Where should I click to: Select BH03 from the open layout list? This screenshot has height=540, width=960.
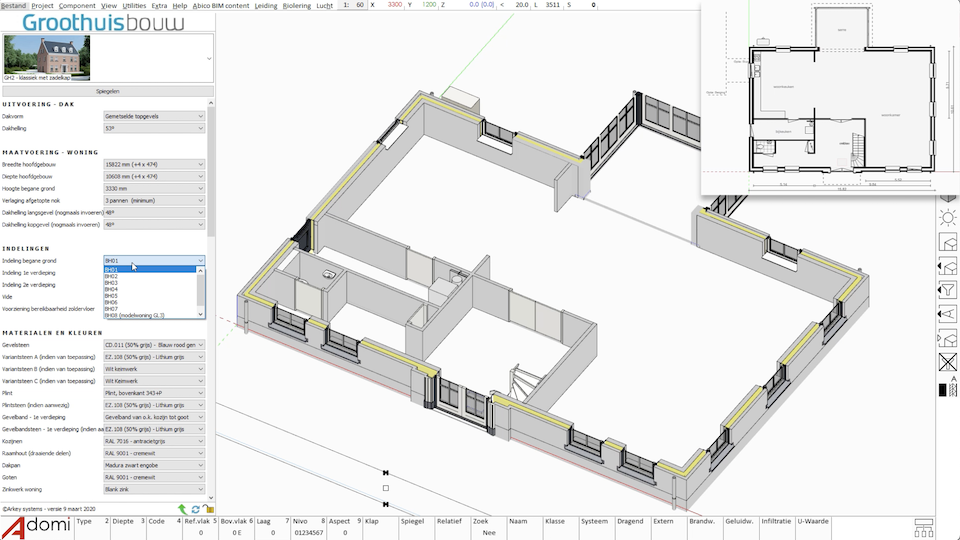[112, 283]
